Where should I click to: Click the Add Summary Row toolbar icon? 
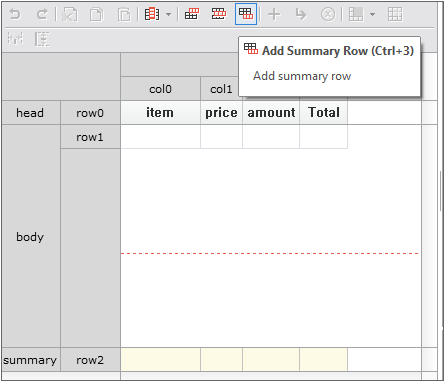pos(246,14)
